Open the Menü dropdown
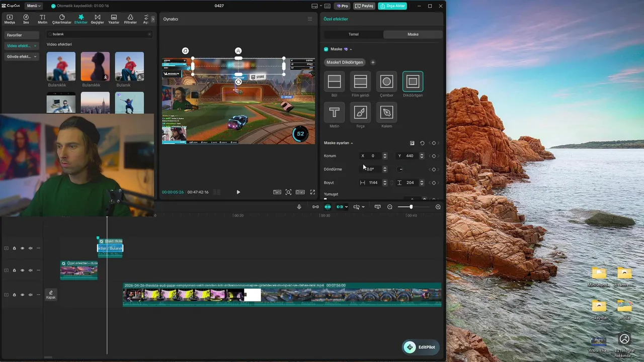644x362 pixels. tap(34, 6)
